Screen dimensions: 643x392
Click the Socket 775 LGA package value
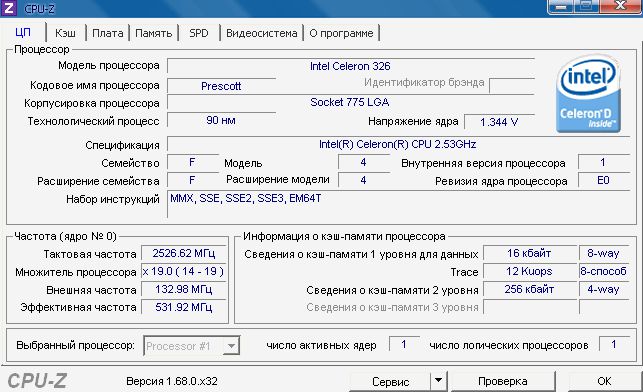pyautogui.click(x=351, y=102)
